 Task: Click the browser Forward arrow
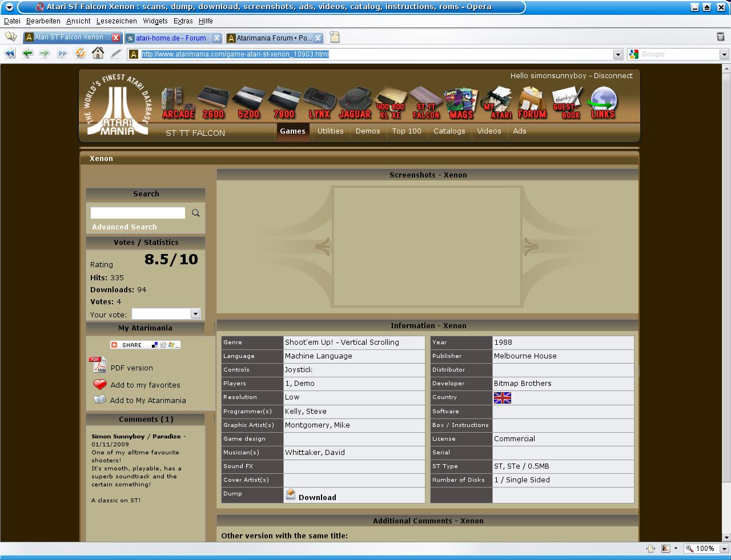point(45,54)
